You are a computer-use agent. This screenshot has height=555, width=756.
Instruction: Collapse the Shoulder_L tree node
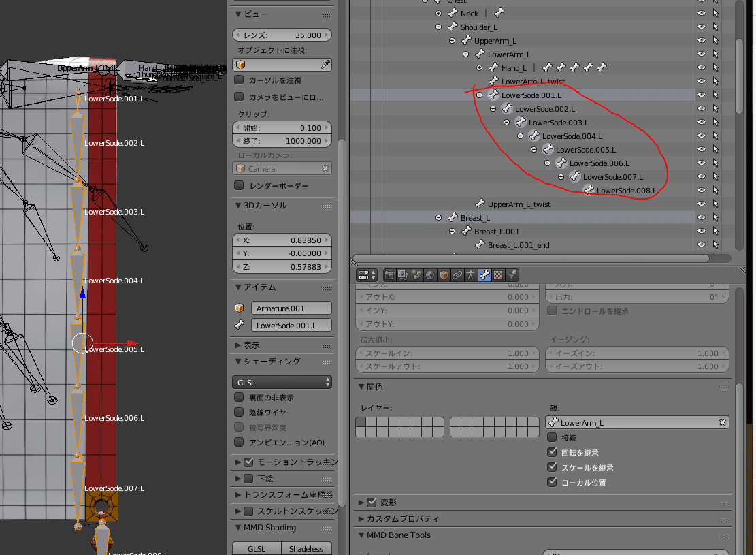(438, 27)
